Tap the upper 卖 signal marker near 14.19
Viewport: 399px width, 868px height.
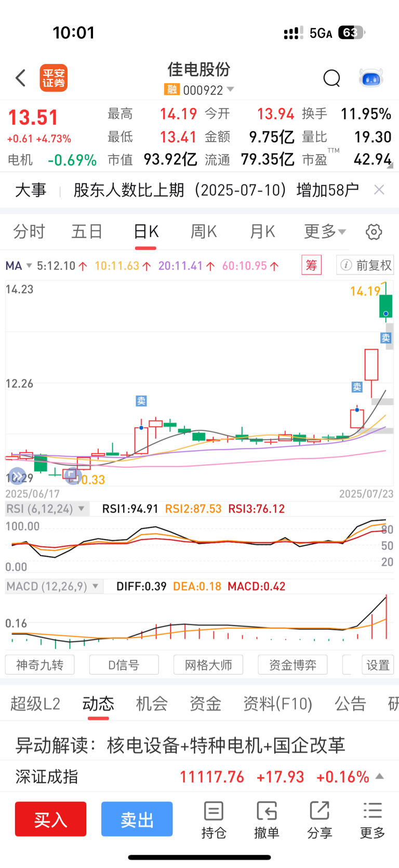[385, 338]
